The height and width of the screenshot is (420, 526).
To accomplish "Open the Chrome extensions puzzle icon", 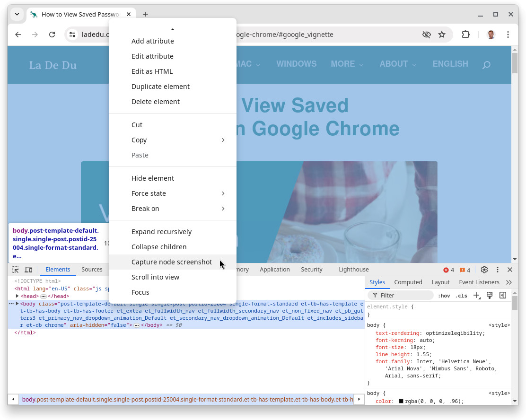I will [x=465, y=35].
